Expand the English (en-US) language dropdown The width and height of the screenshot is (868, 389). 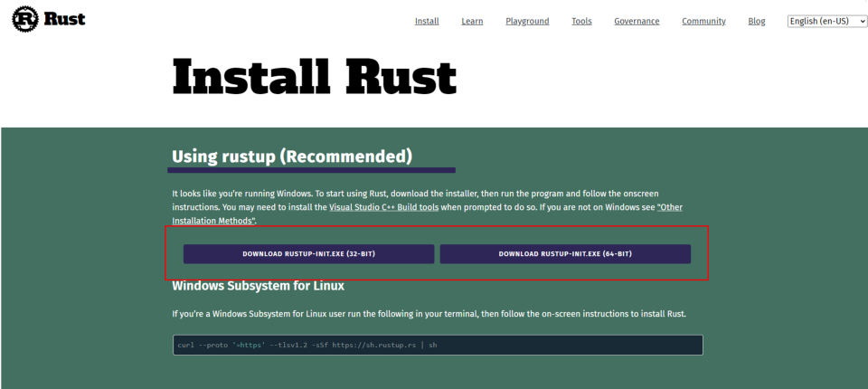(x=827, y=21)
